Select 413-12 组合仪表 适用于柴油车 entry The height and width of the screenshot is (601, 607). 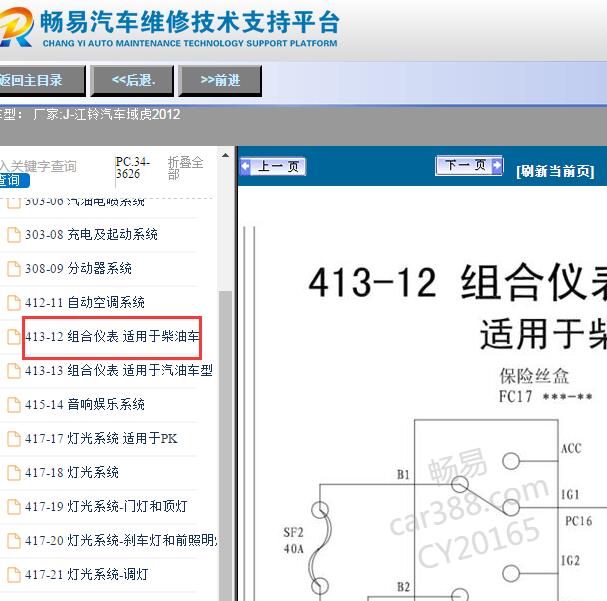(112, 337)
